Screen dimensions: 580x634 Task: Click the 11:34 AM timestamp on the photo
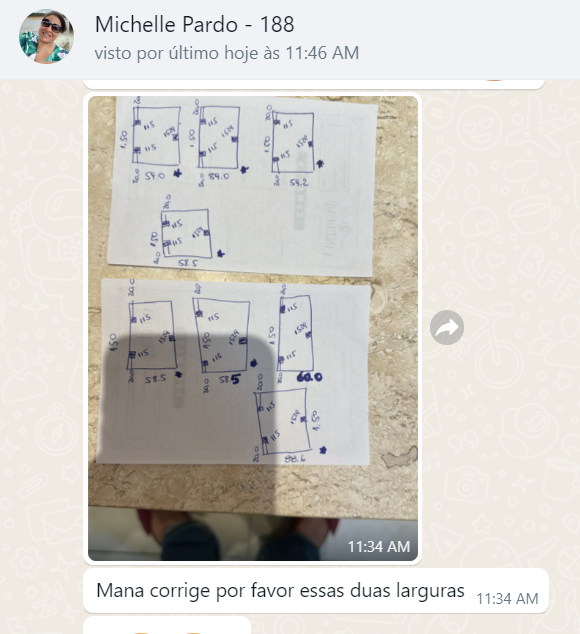379,547
